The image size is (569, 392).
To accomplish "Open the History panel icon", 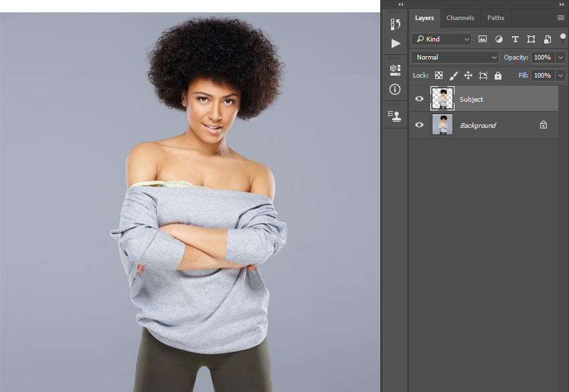I will point(395,24).
